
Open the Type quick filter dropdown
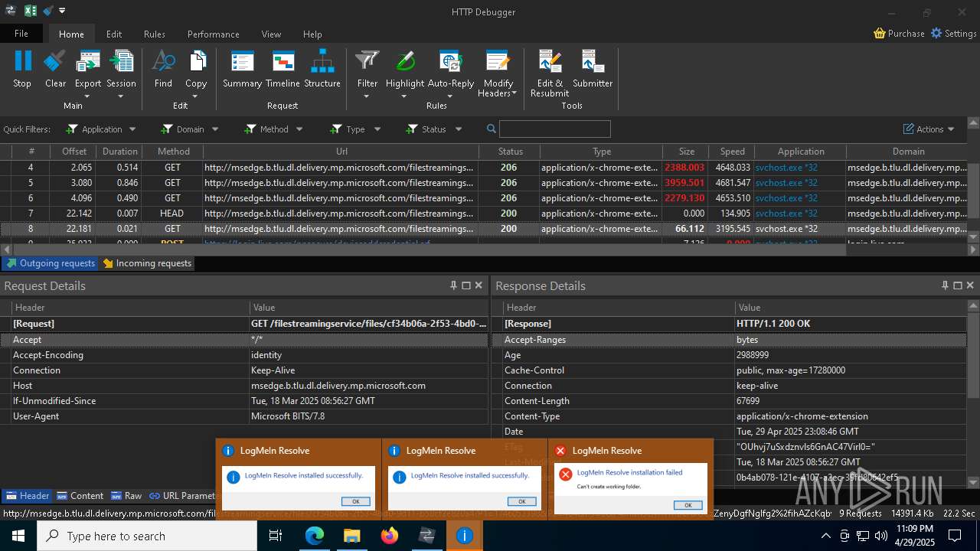pyautogui.click(x=355, y=129)
